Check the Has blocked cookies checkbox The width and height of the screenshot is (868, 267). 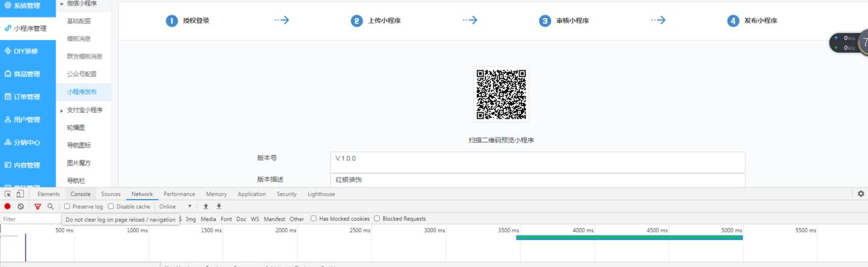click(x=313, y=219)
